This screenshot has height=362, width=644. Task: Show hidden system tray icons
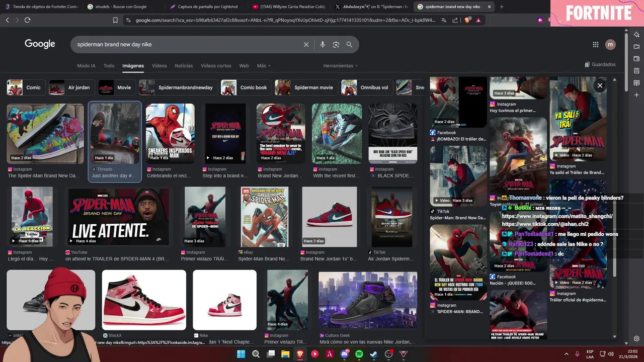coord(566,354)
